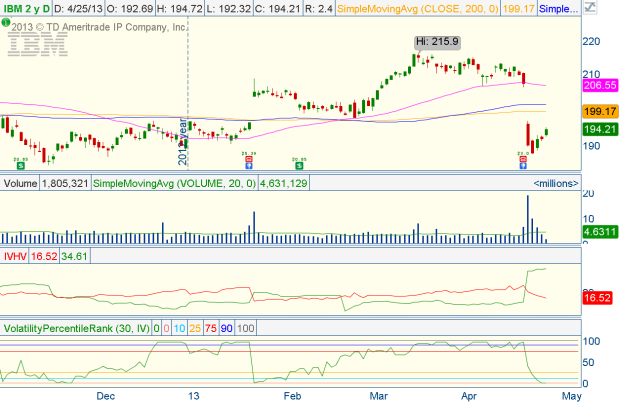The image size is (625, 402).
Task: Click the orange 199.17 axis price tag
Action: point(600,111)
